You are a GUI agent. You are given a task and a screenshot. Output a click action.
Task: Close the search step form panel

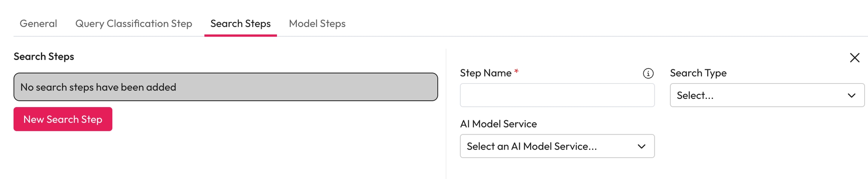pos(854,58)
